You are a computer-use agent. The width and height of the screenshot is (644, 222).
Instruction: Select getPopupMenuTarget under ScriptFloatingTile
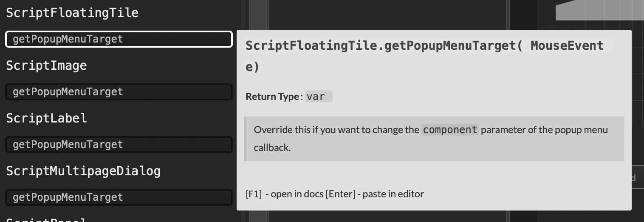tap(119, 39)
